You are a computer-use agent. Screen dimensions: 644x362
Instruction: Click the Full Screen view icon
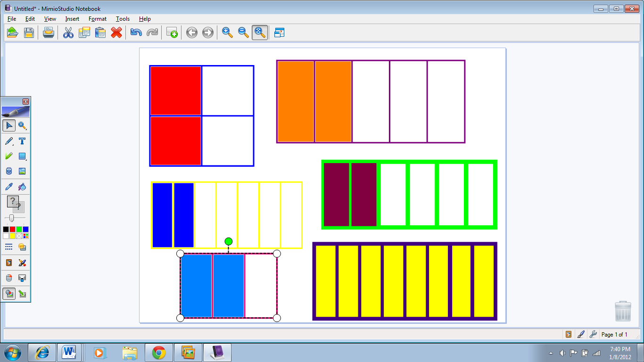coord(279,33)
